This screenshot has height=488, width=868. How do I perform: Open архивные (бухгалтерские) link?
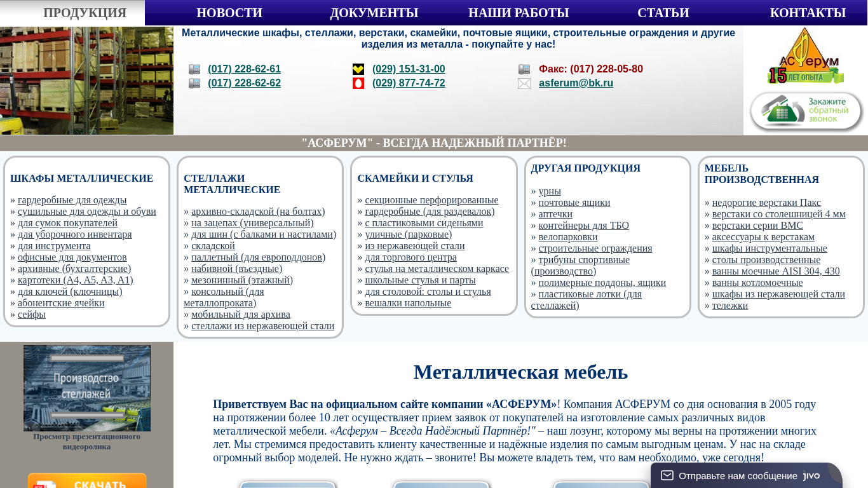click(x=74, y=269)
